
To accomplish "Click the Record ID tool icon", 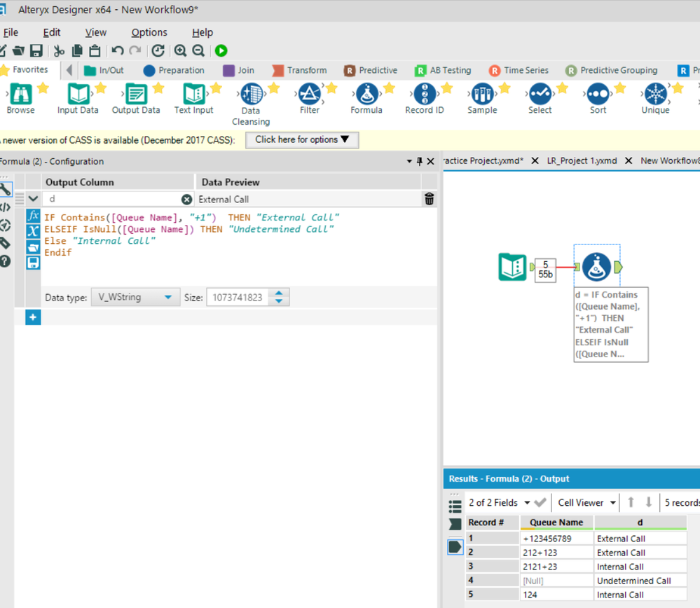I will (x=424, y=95).
